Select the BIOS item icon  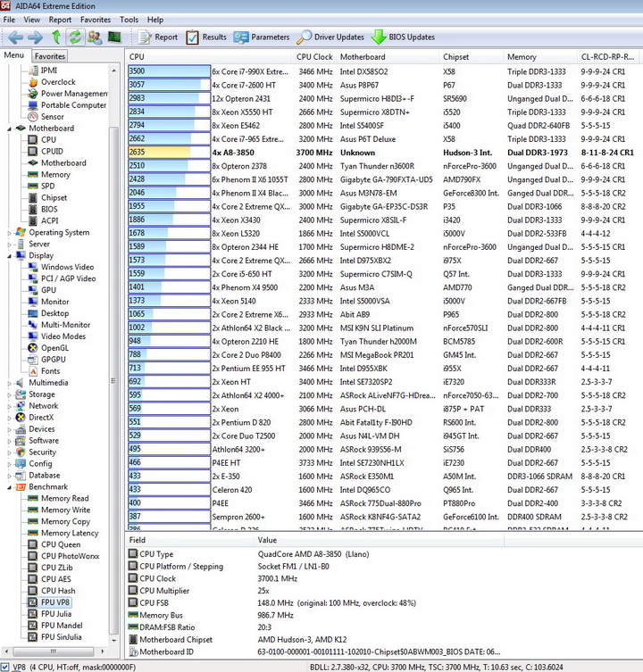pos(33,209)
